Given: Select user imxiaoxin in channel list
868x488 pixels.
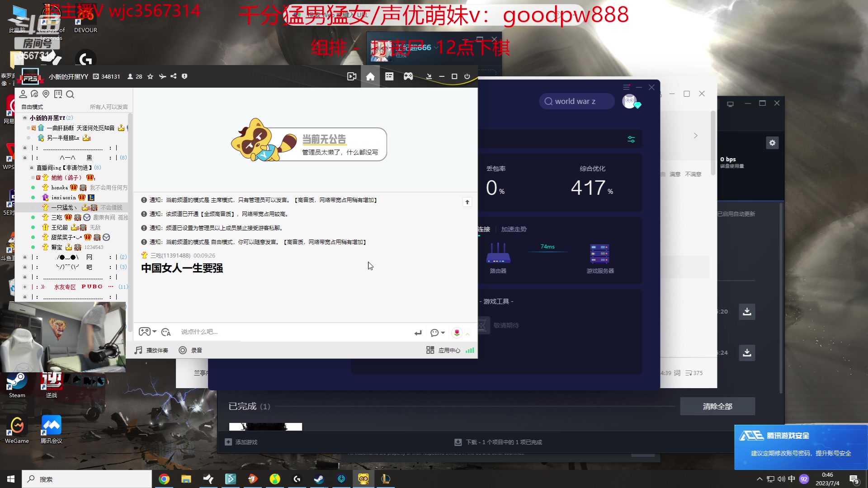Looking at the screenshot, I should tap(63, 197).
